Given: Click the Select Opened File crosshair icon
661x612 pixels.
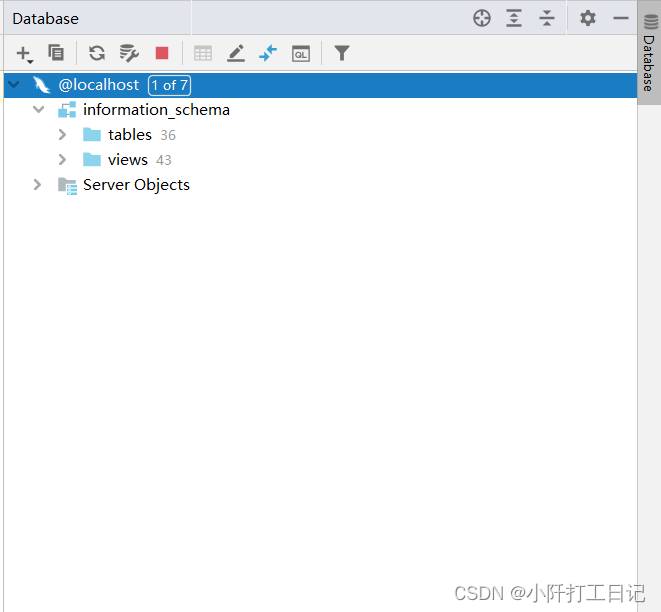Looking at the screenshot, I should pos(482,19).
